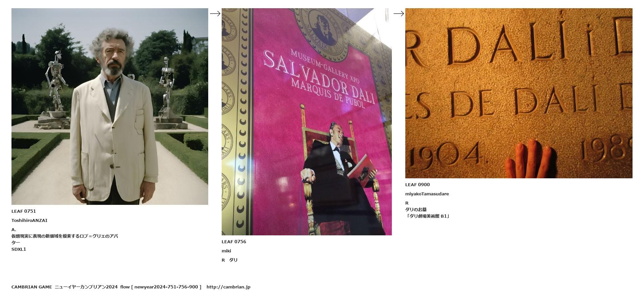Open the man in garden image
Viewport: 644px width, 295px height.
[x=110, y=107]
